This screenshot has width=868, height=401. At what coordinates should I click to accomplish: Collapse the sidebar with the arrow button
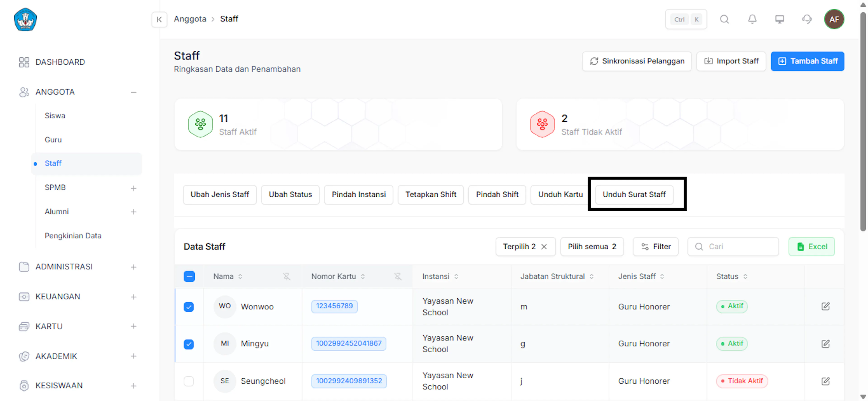click(159, 19)
